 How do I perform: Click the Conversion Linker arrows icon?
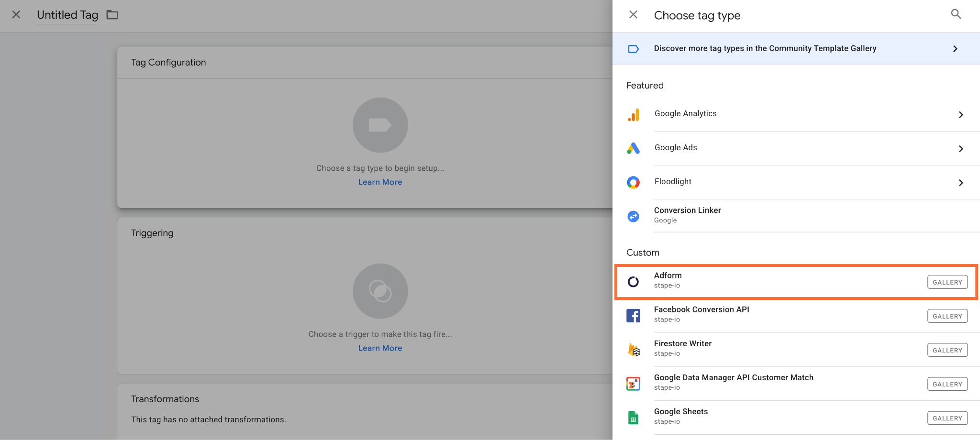pyautogui.click(x=633, y=216)
